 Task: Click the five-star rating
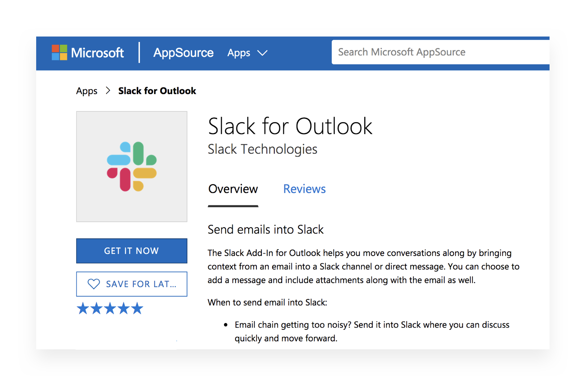coord(110,308)
